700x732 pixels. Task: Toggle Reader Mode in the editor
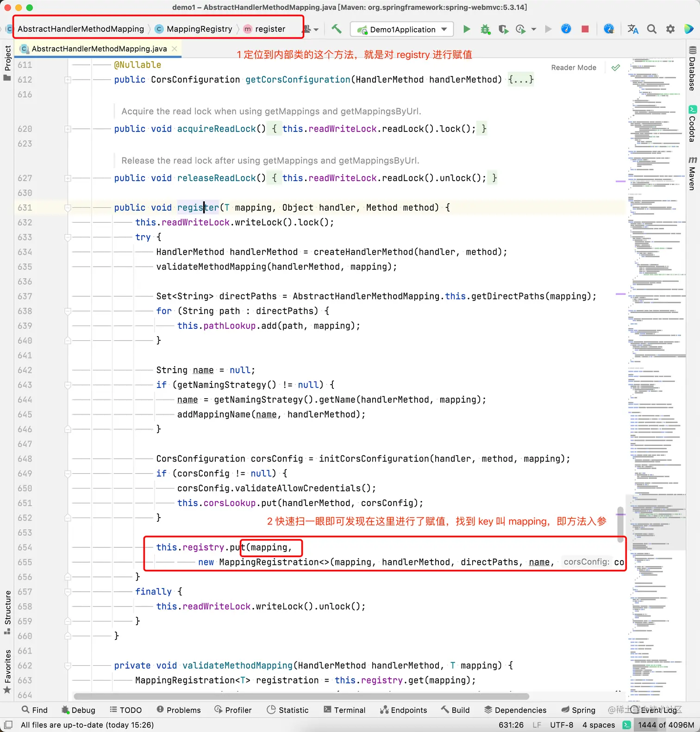coord(574,68)
